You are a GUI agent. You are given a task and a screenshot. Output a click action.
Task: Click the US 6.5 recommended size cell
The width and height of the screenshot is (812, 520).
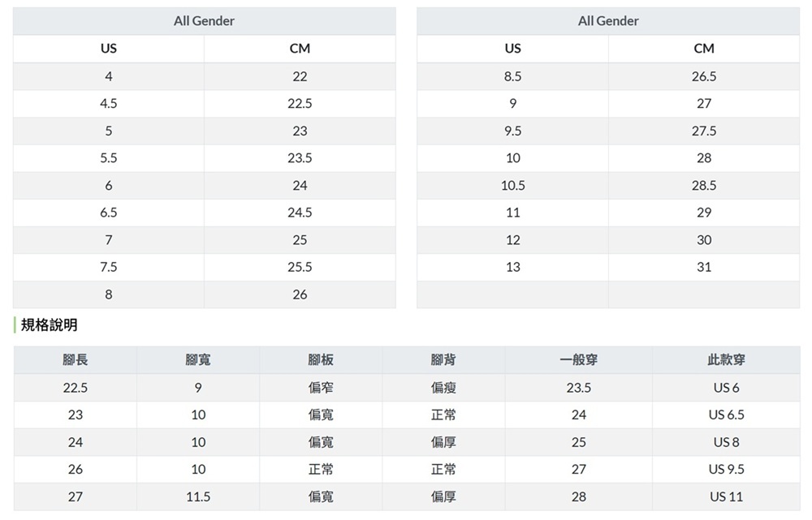click(x=726, y=415)
